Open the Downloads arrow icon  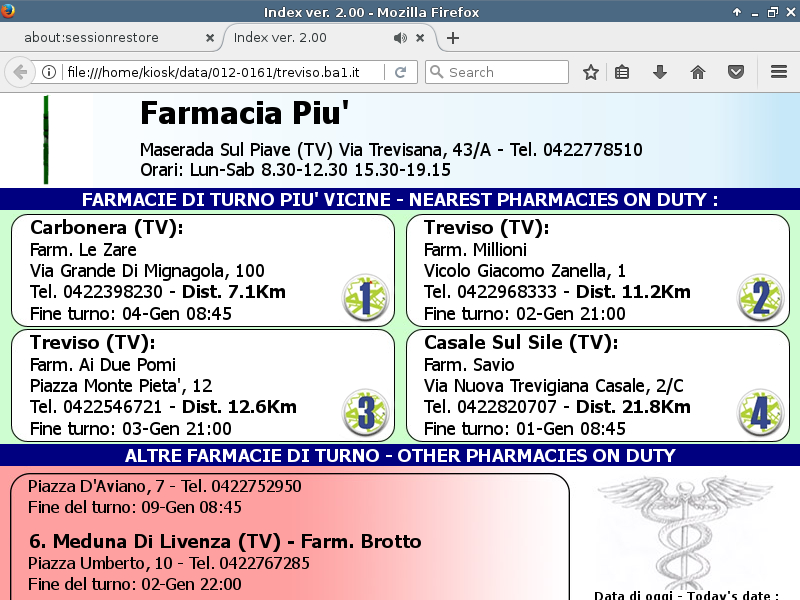(x=659, y=72)
